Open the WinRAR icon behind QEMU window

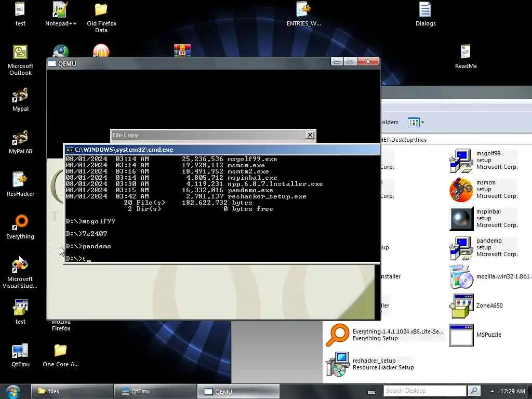point(182,50)
